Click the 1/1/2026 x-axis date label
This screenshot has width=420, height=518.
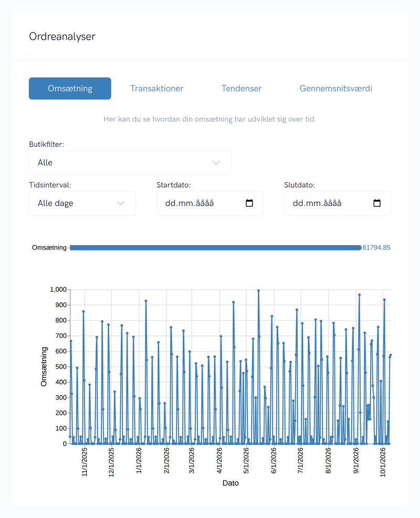pos(139,460)
